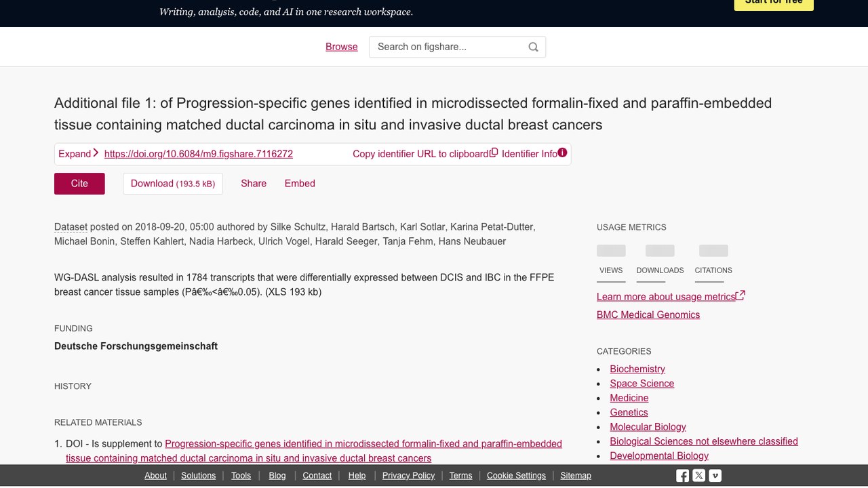Open the related Progression-specific genes article link
The height and width of the screenshot is (488, 868).
coord(314,451)
